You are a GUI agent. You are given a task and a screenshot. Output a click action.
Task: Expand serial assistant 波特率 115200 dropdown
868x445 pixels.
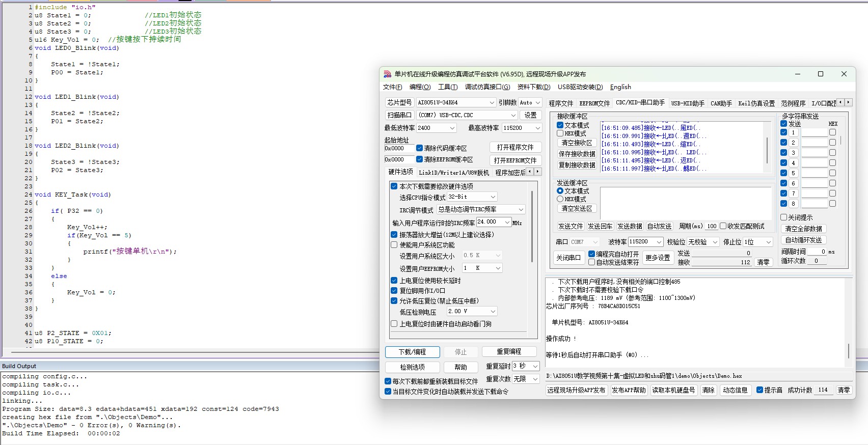tap(645, 242)
